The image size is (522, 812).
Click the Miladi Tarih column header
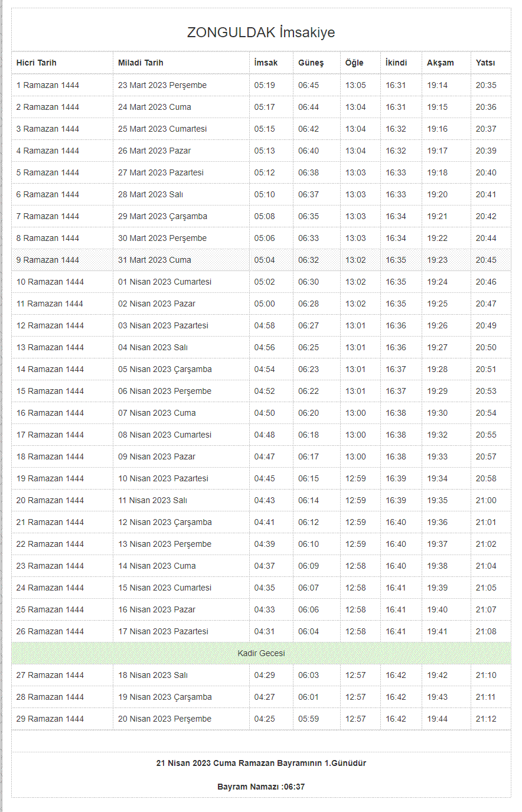click(141, 63)
